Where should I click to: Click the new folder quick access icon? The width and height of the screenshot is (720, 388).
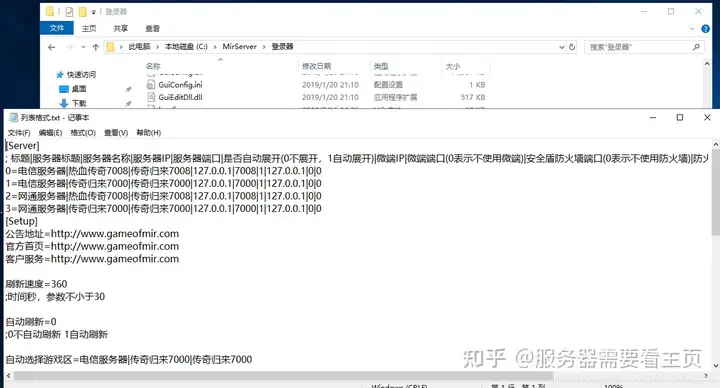(x=83, y=11)
